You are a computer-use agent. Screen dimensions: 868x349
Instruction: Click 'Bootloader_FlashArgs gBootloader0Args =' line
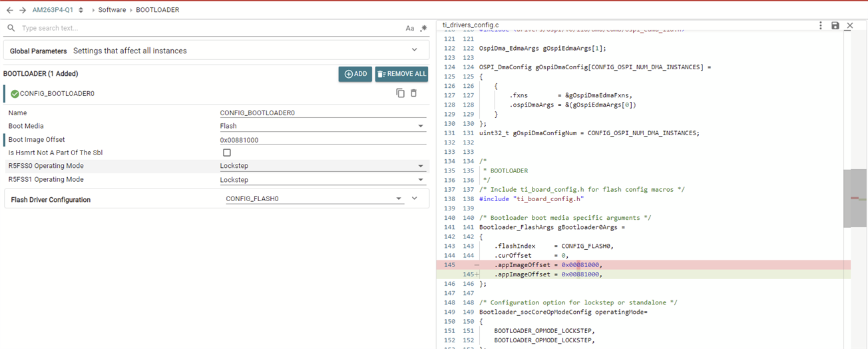pyautogui.click(x=552, y=227)
